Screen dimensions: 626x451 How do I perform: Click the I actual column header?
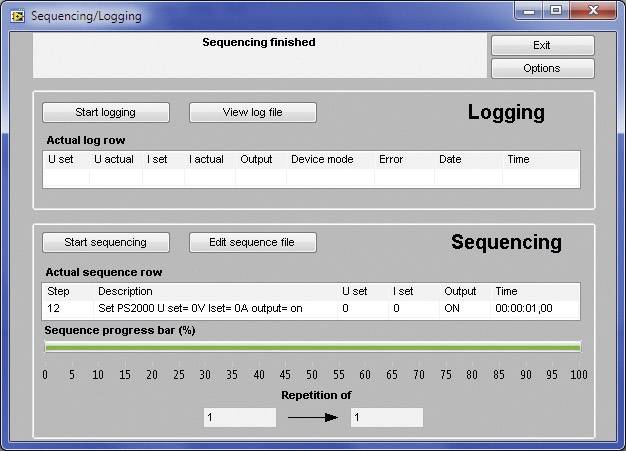coord(206,159)
